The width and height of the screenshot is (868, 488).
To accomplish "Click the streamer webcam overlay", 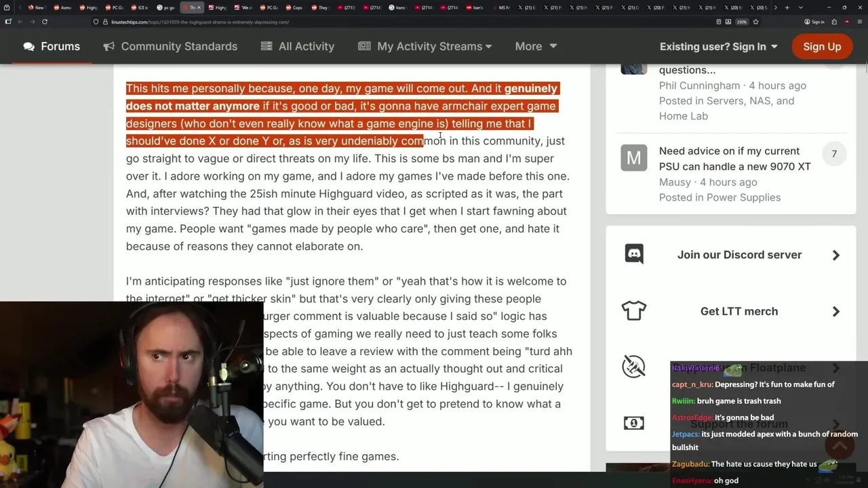I will click(132, 394).
